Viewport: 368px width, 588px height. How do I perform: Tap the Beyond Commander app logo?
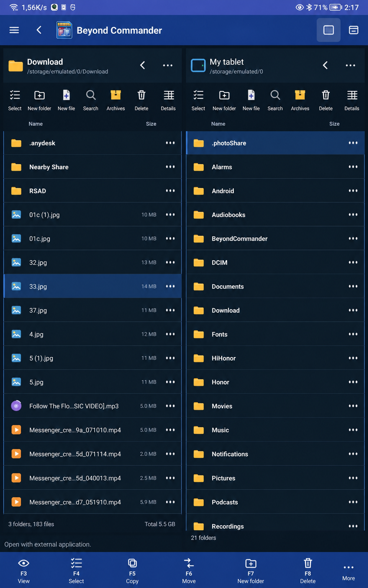pos(64,30)
